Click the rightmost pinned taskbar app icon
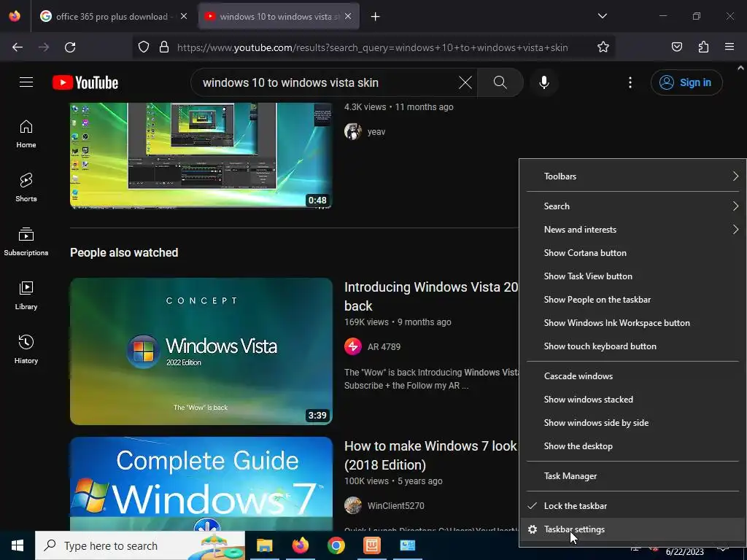 point(407,545)
